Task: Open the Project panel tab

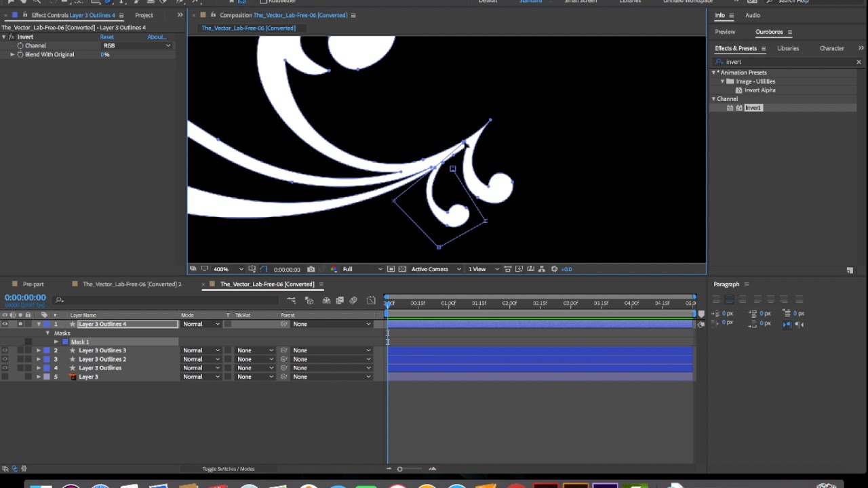Action: (144, 15)
